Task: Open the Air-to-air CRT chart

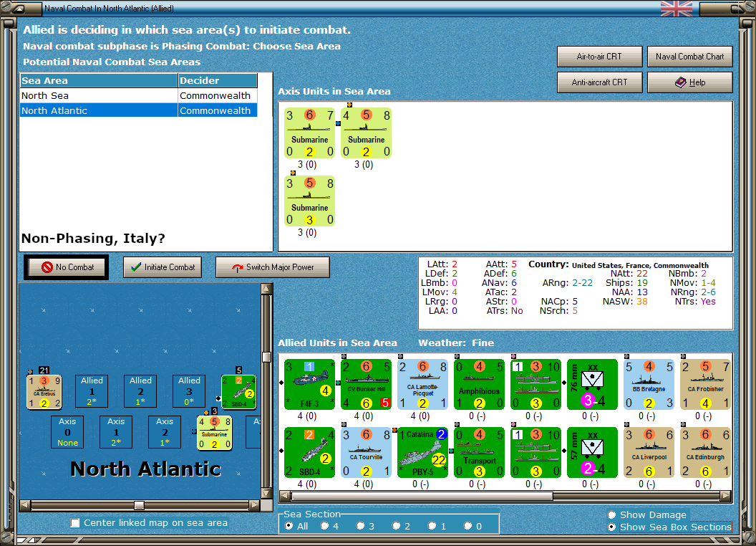Action: tap(599, 57)
